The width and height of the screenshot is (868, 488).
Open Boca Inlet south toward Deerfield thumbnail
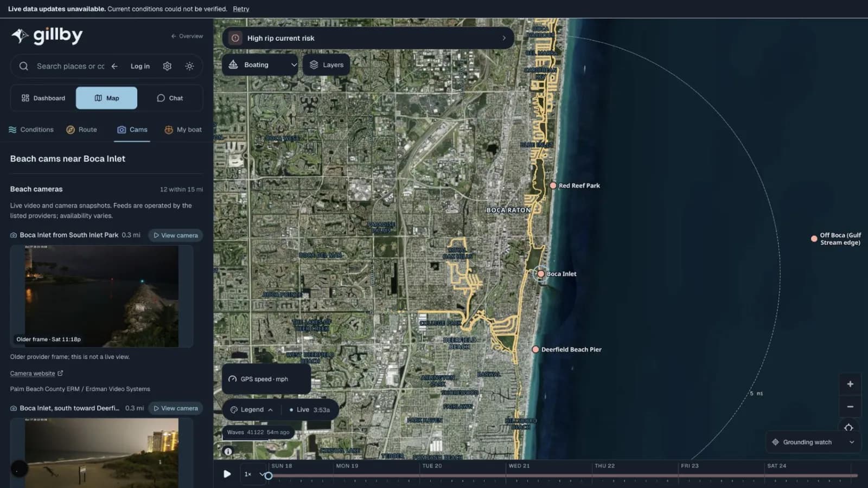(101, 453)
